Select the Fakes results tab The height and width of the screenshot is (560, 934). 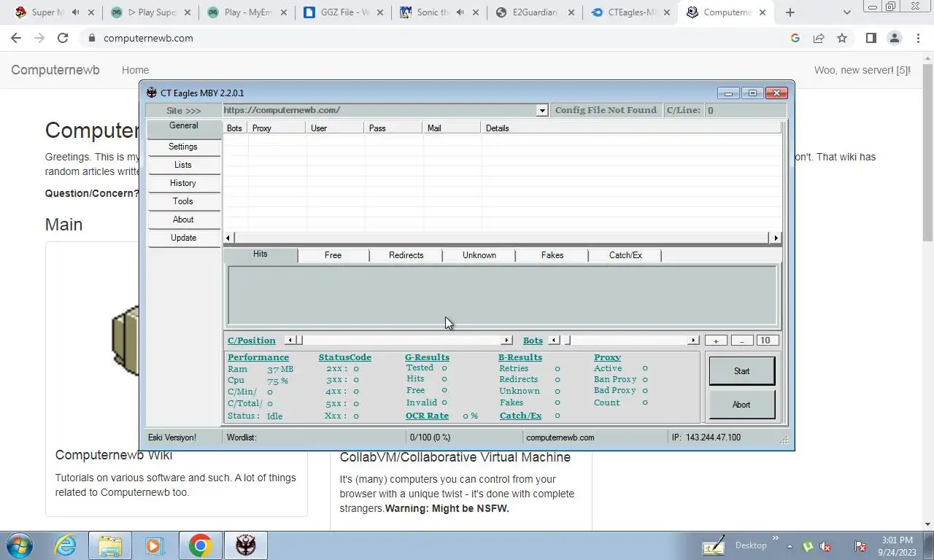pyautogui.click(x=552, y=255)
